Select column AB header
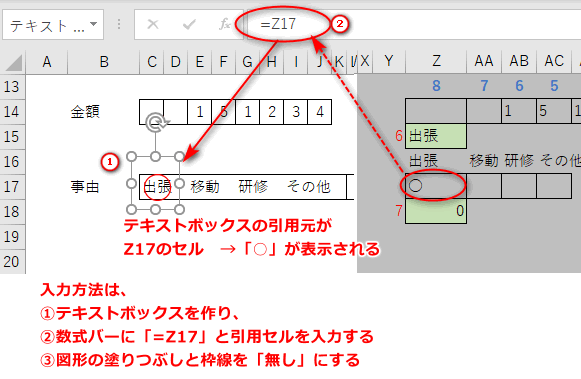This screenshot has width=581, height=379. coord(519,61)
